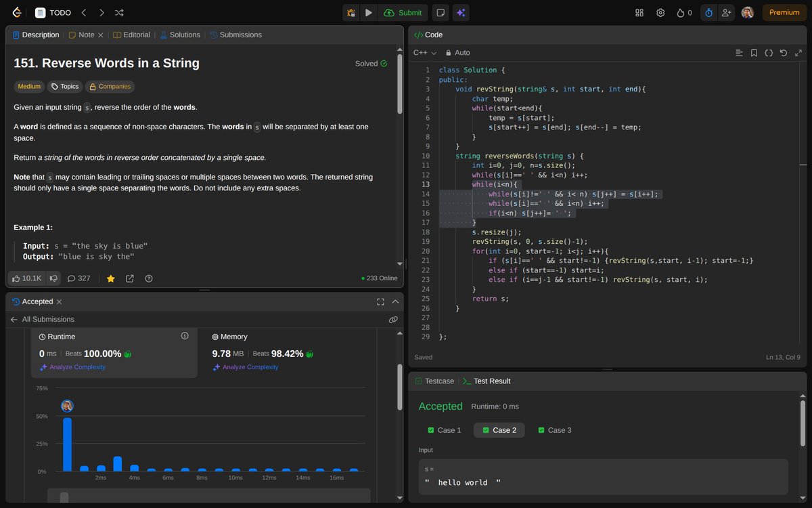This screenshot has height=508, width=812.
Task: Click the Medium difficulty tag
Action: click(29, 87)
